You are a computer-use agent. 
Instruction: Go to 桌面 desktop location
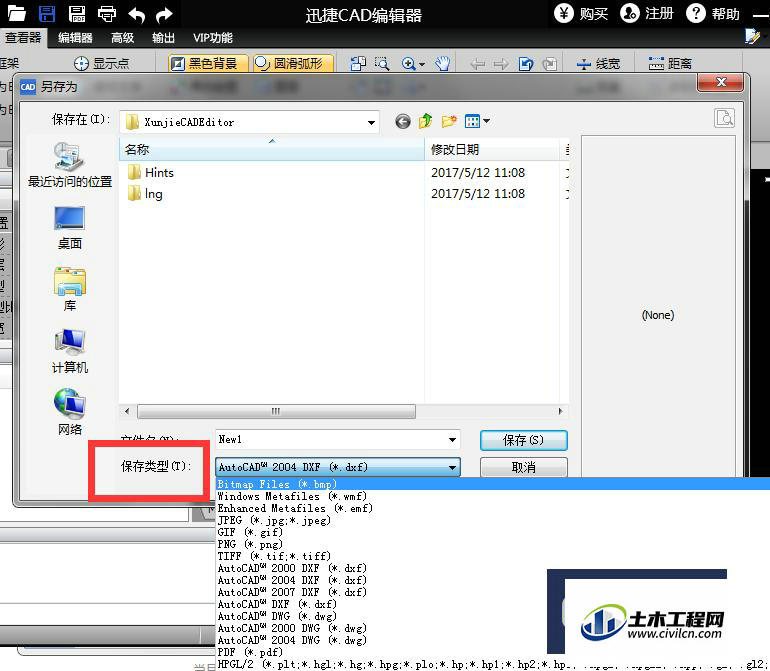(70, 228)
